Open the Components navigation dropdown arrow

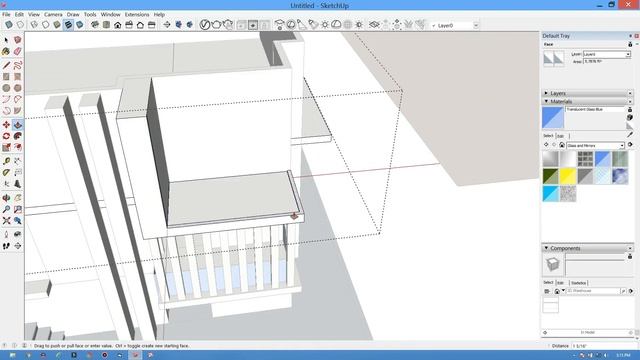point(563,291)
